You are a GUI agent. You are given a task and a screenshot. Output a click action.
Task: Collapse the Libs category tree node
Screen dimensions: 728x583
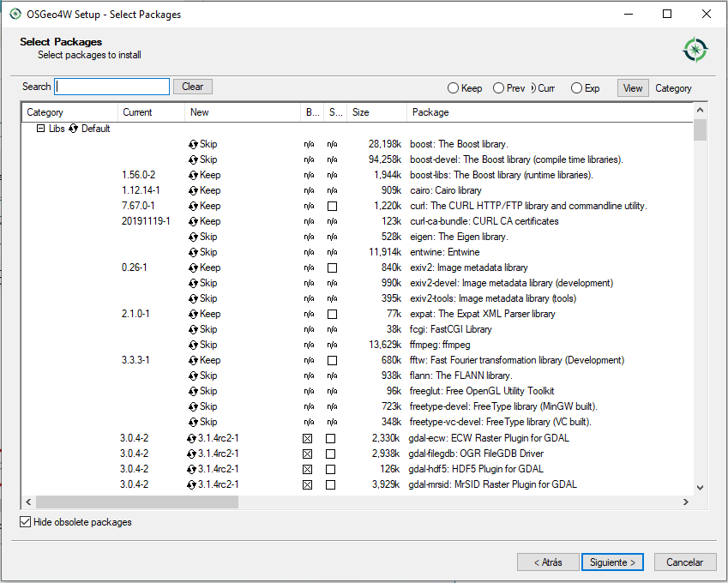[x=41, y=128]
